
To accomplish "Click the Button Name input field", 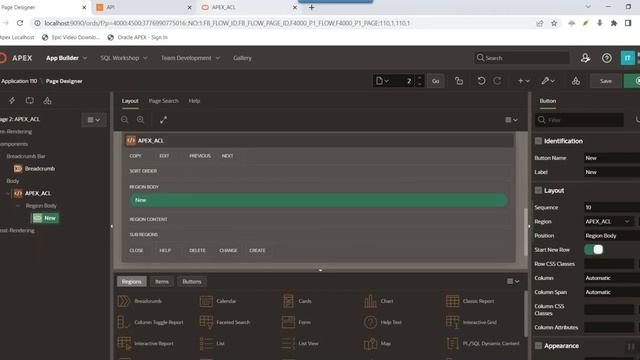I will pyautogui.click(x=612, y=158).
